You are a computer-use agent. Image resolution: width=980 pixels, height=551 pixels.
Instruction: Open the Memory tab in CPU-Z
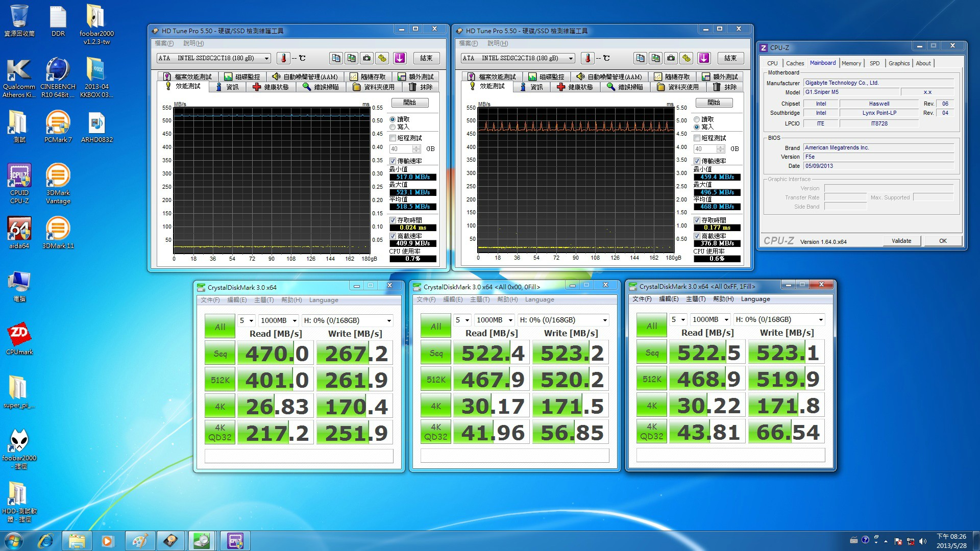(851, 63)
